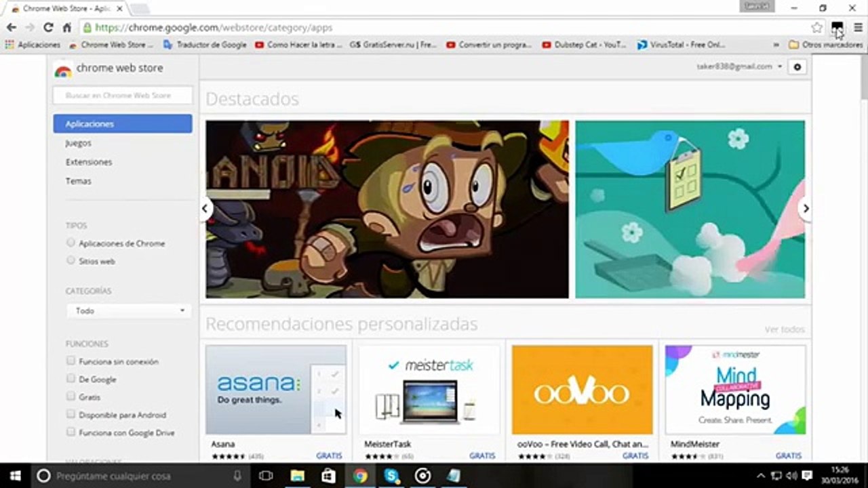868x488 pixels.
Task: Click the black extension icon beside the star
Action: pos(837,27)
